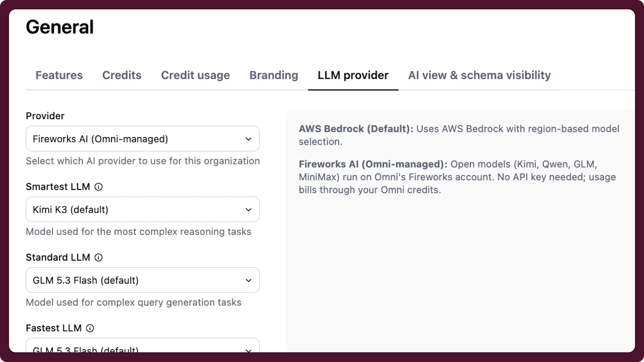Open the Standard LLM model dropdown

click(x=142, y=280)
